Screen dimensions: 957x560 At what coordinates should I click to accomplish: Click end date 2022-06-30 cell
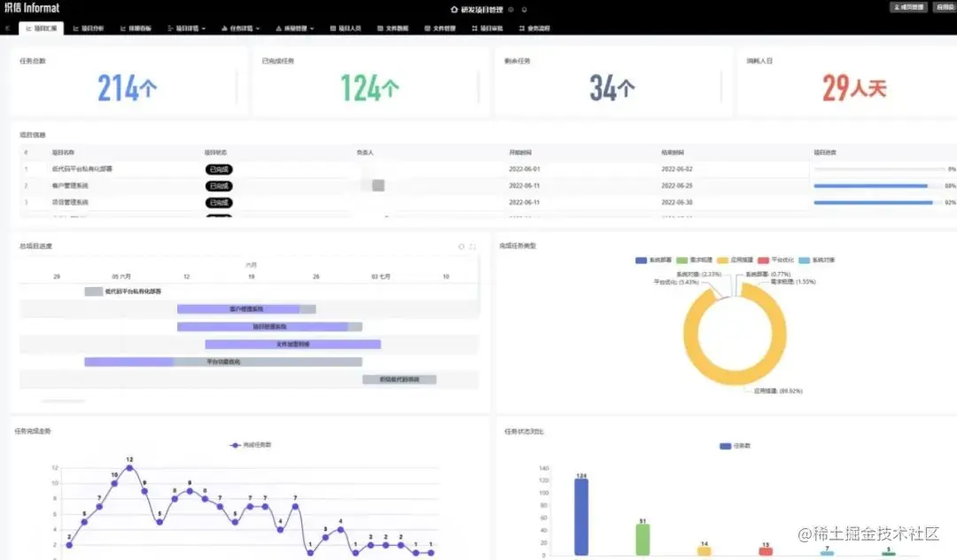click(677, 202)
